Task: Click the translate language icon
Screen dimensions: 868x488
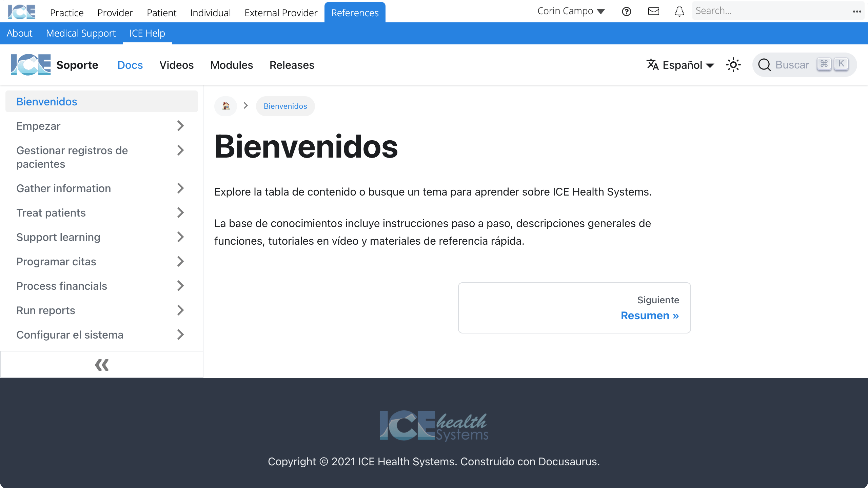Action: coord(652,64)
